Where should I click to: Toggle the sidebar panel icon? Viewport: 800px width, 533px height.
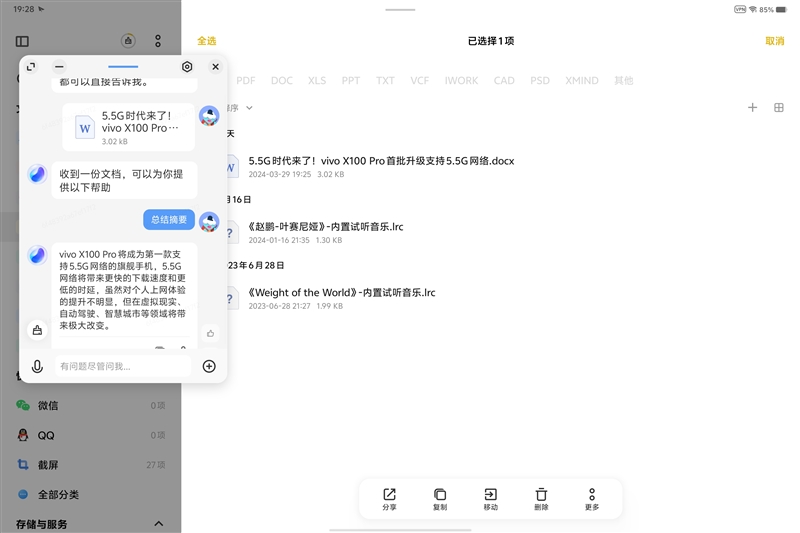click(x=23, y=41)
